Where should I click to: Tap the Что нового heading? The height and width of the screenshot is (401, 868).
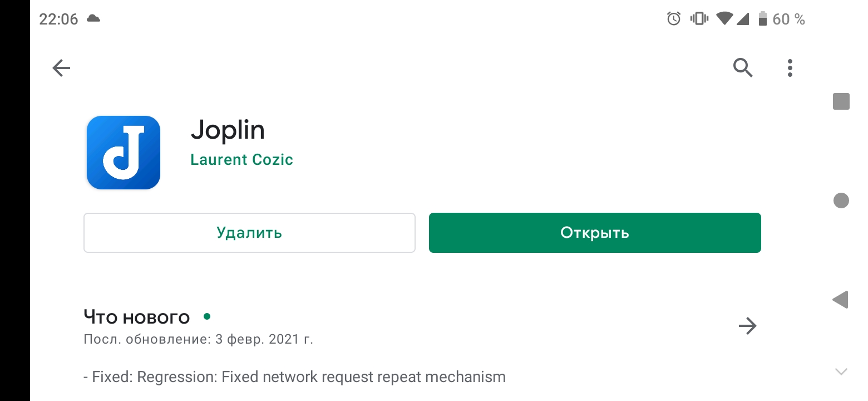pos(137,317)
